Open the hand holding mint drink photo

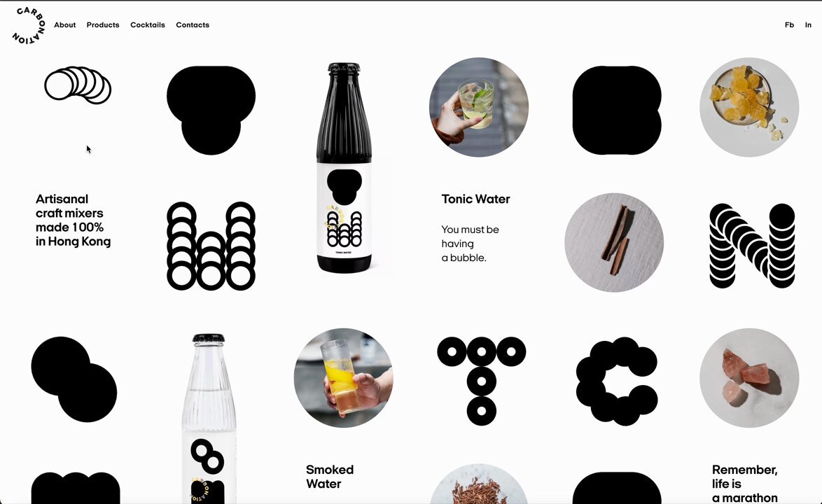pos(479,107)
